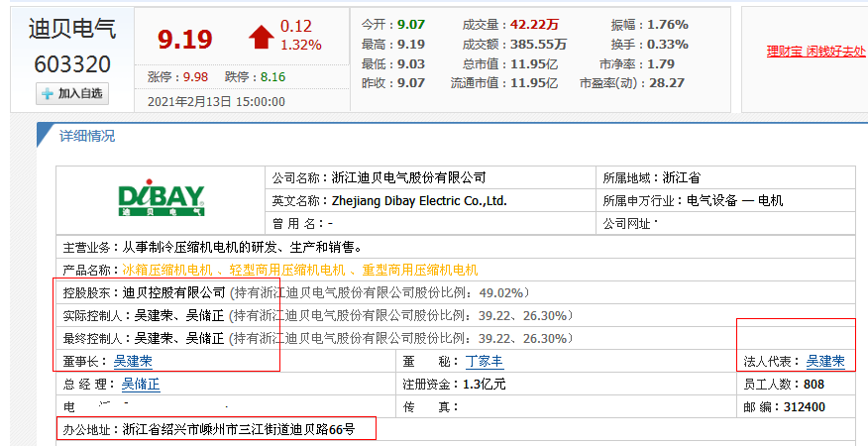
Task: Click the industry text 电气设备 — 电机
Action: (x=734, y=201)
